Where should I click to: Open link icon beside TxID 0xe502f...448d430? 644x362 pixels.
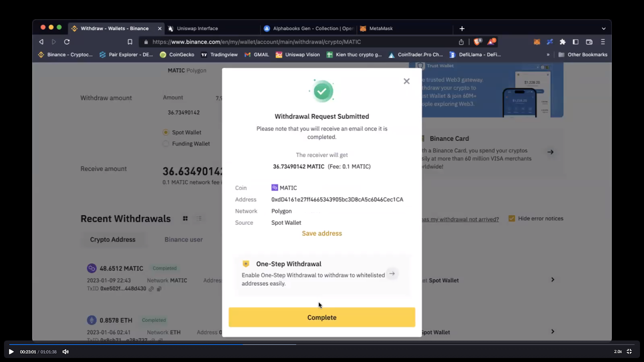[x=151, y=289]
